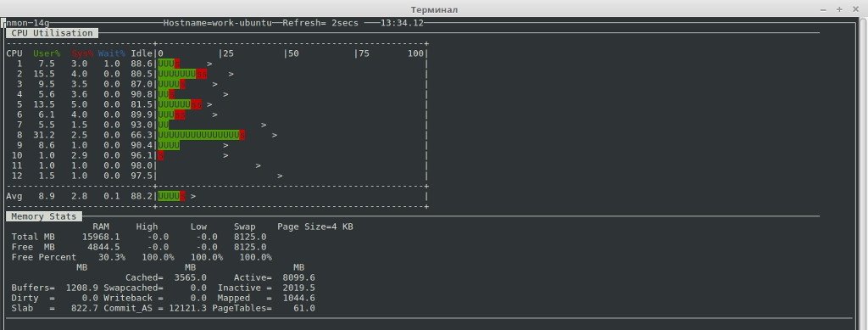868x330 pixels.
Task: Click the Hostname=work-ubuntu text
Action: (x=218, y=23)
